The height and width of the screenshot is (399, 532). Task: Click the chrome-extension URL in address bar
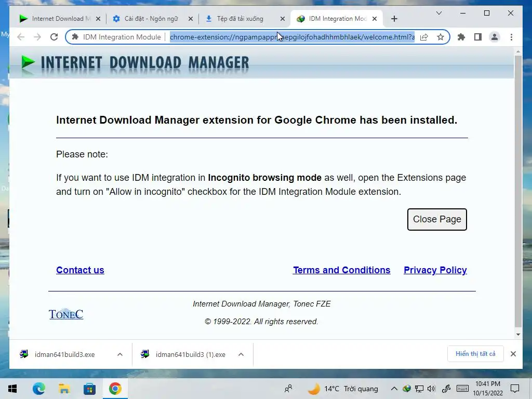[292, 37]
